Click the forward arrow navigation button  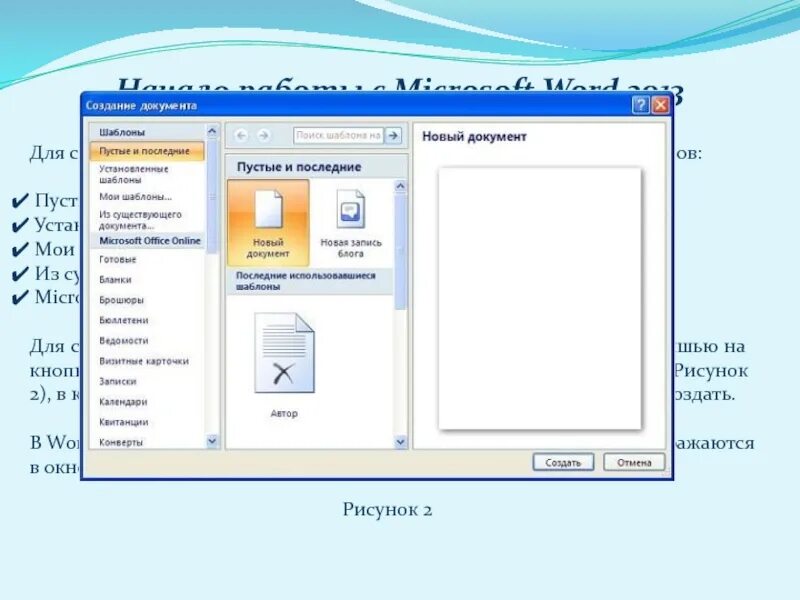[x=264, y=135]
